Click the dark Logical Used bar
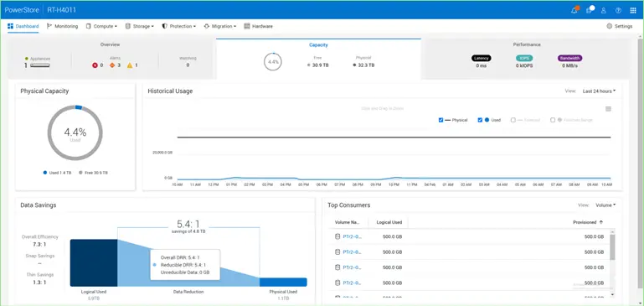644x306 pixels. coord(94,262)
